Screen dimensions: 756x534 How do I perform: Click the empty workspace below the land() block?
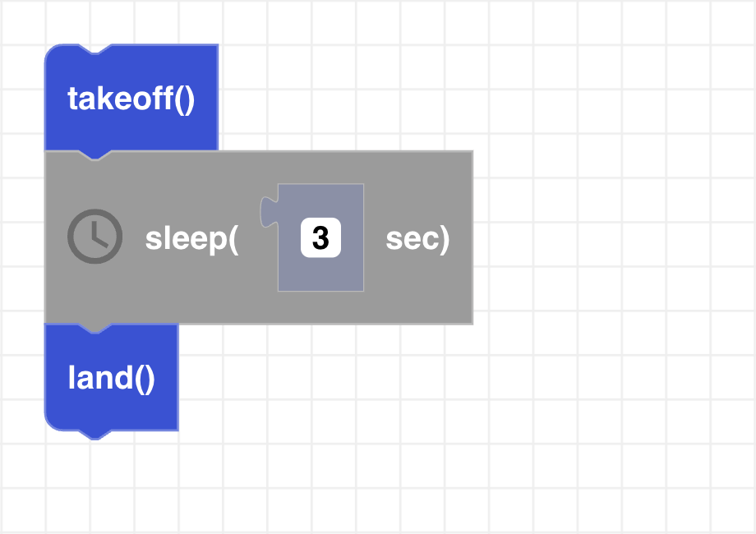pyautogui.click(x=111, y=485)
